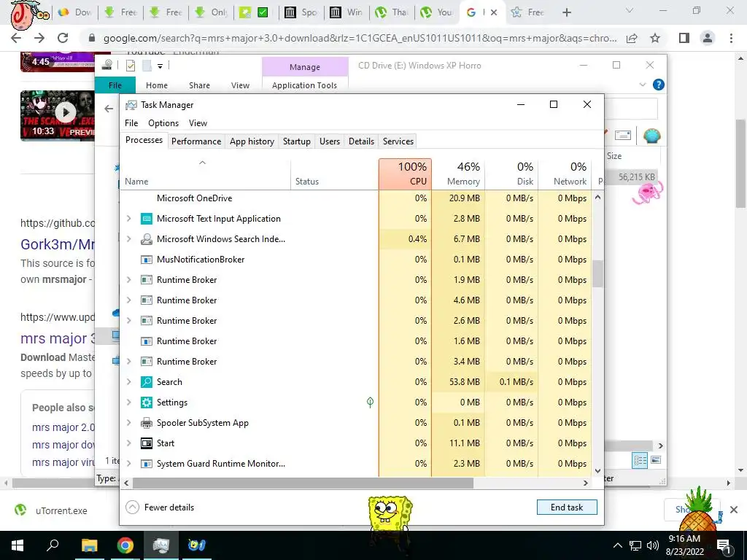The height and width of the screenshot is (560, 747).
Task: Switch to the App history tab
Action: (x=252, y=141)
